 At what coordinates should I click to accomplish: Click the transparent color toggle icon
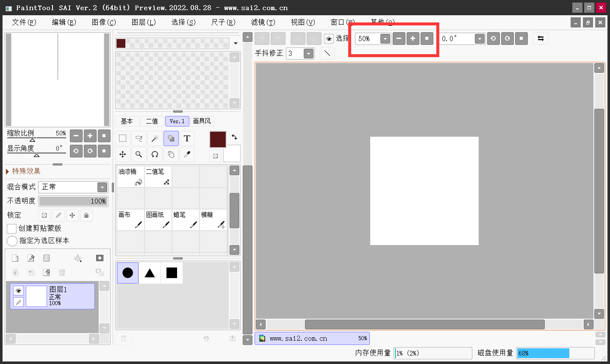(x=216, y=156)
